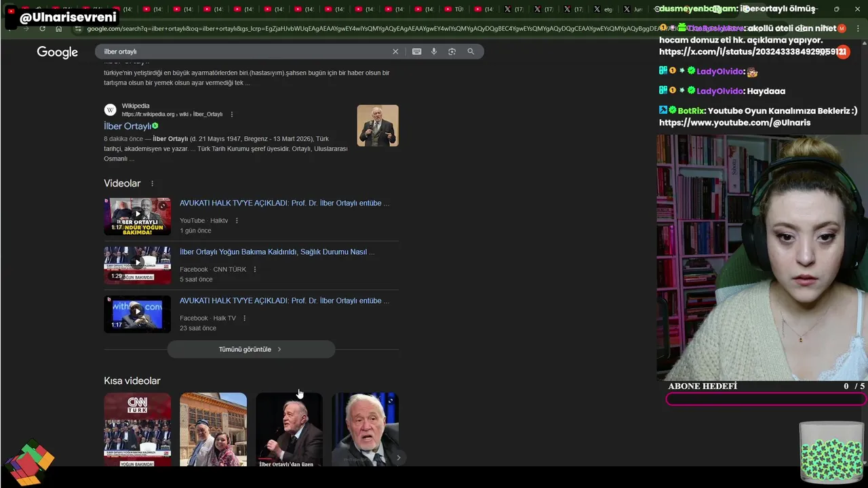Click the Wikipedia breadcrumb URL text
Image resolution: width=868 pixels, height=488 pixels.
tap(172, 115)
